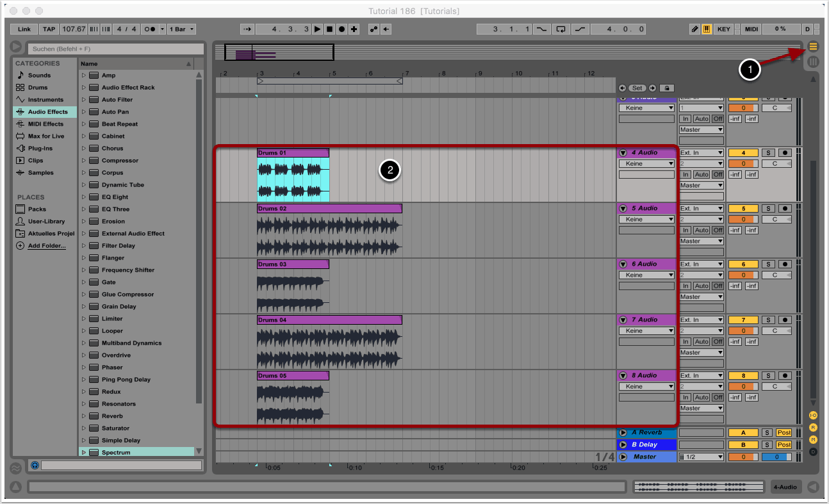
Task: Select the Drums category in the browser
Action: (x=37, y=88)
